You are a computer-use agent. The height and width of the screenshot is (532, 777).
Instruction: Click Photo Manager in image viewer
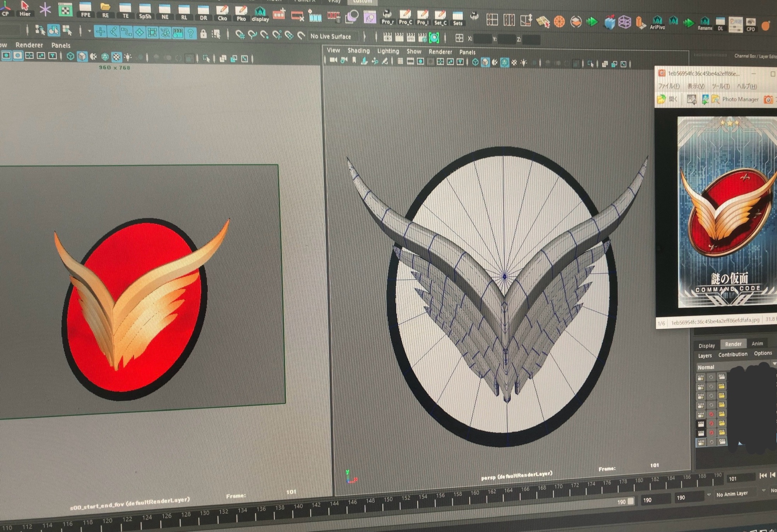[x=740, y=99]
